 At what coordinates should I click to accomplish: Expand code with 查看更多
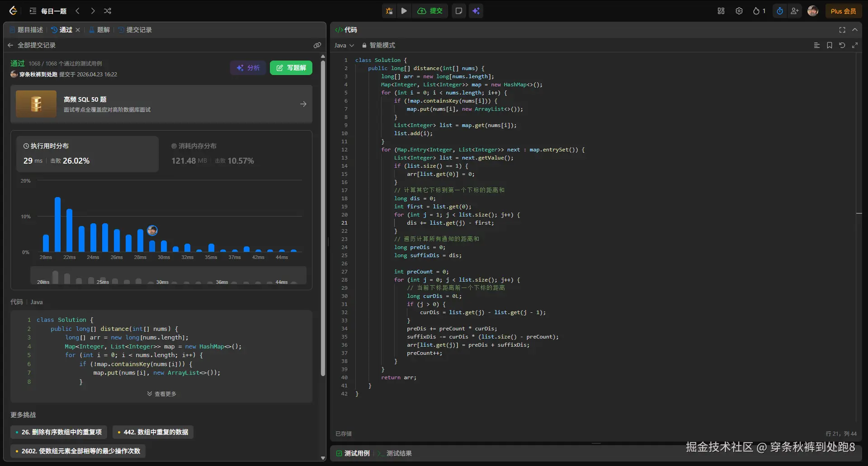point(161,394)
